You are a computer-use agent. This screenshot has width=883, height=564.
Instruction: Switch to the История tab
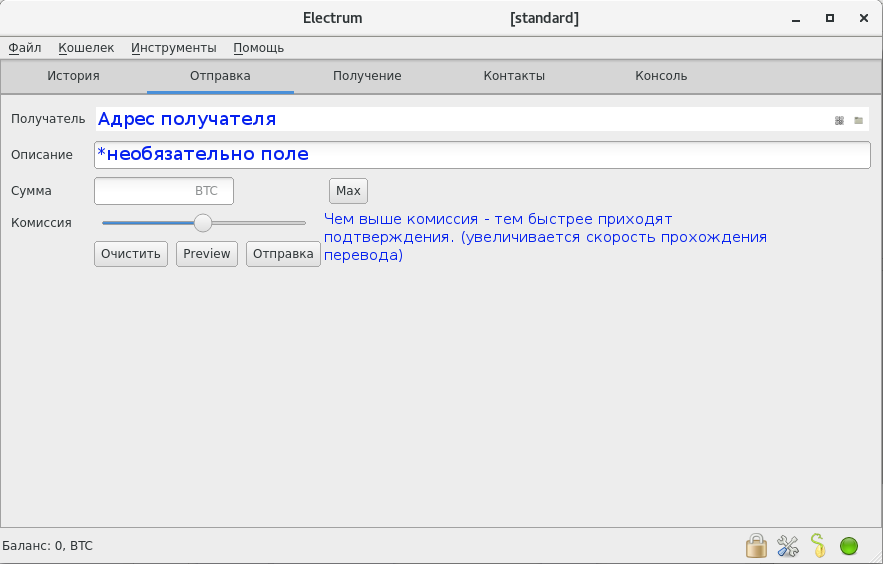73,76
